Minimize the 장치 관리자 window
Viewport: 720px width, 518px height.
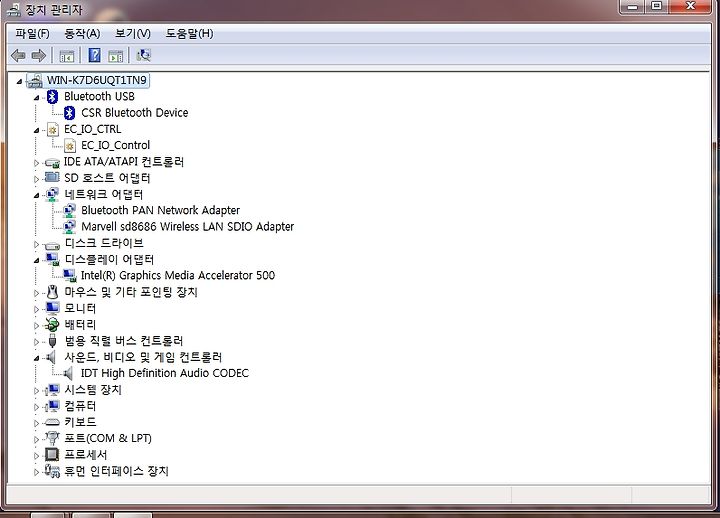tap(633, 6)
